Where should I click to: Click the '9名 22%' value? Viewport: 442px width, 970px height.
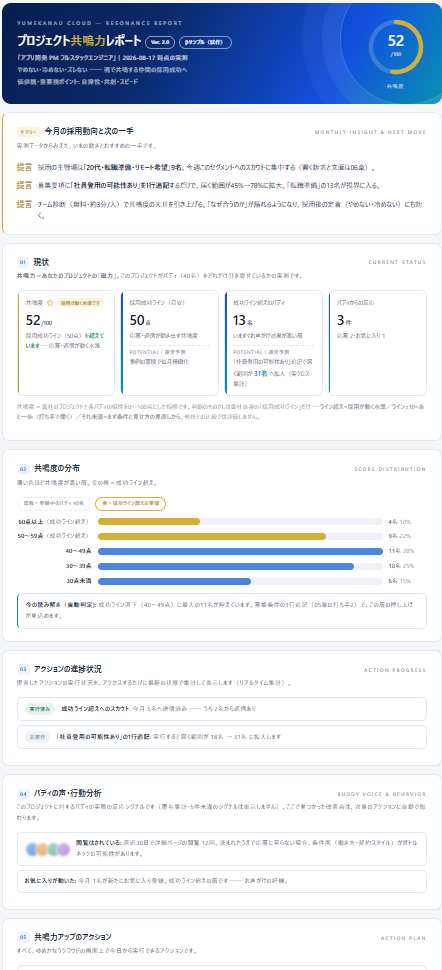tap(400, 536)
